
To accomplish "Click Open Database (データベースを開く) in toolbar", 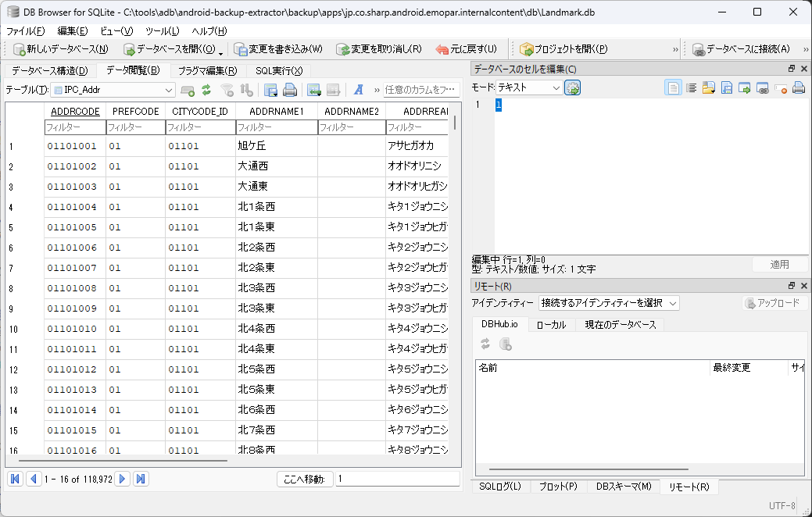I will [169, 49].
